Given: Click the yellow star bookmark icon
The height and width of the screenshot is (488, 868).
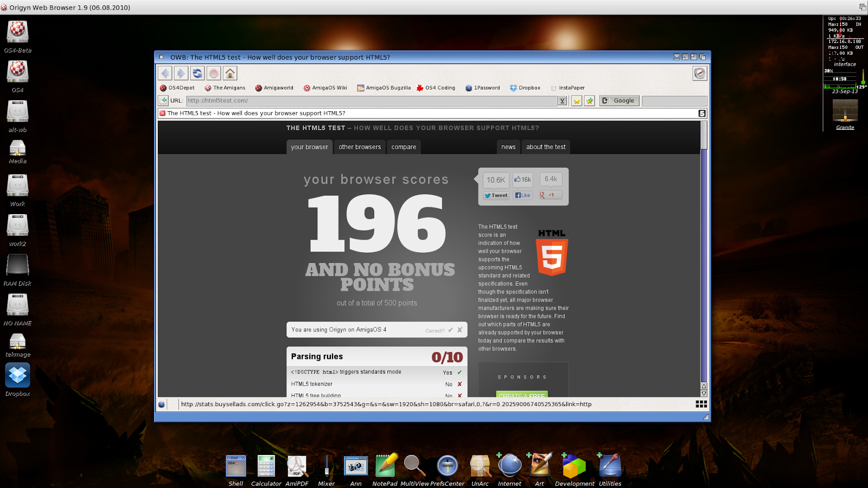Looking at the screenshot, I should point(577,100).
